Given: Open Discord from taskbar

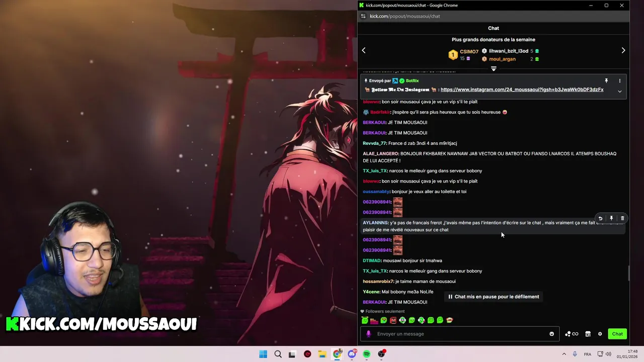Looking at the screenshot, I should pos(352,354).
